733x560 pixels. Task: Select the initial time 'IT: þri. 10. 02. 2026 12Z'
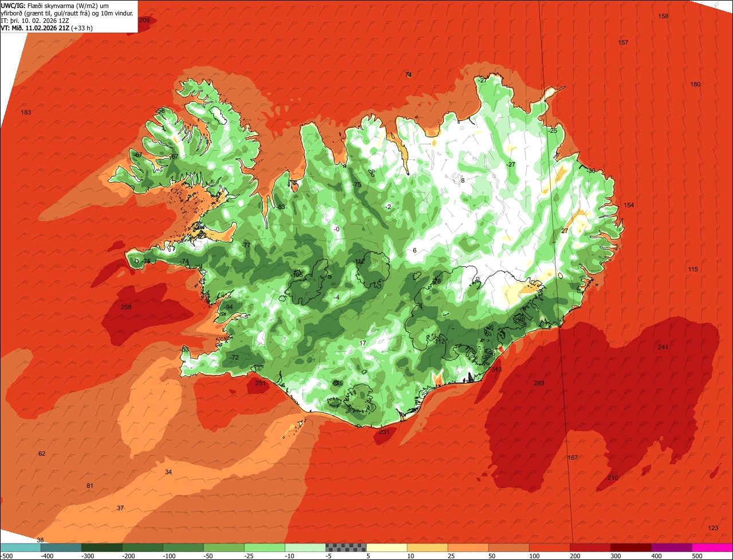(35, 20)
